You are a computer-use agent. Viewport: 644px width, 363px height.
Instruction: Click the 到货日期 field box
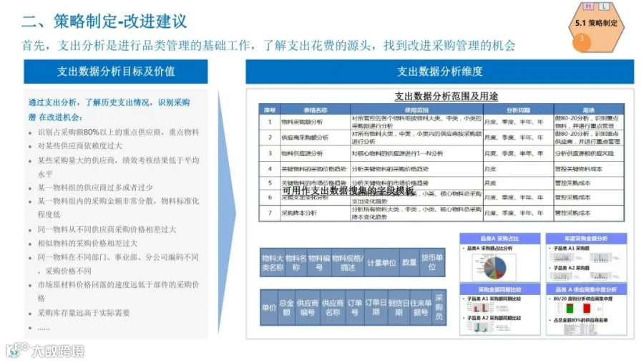pyautogui.click(x=399, y=307)
